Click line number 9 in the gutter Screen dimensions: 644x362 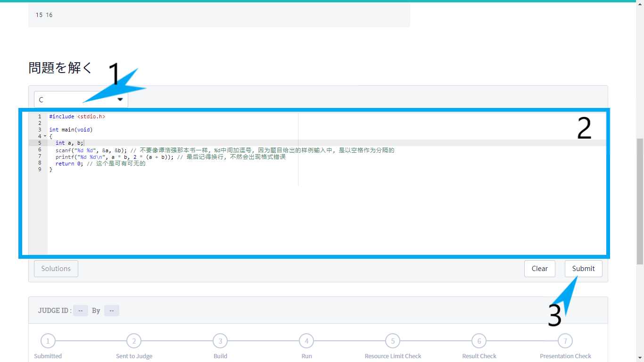tap(40, 170)
